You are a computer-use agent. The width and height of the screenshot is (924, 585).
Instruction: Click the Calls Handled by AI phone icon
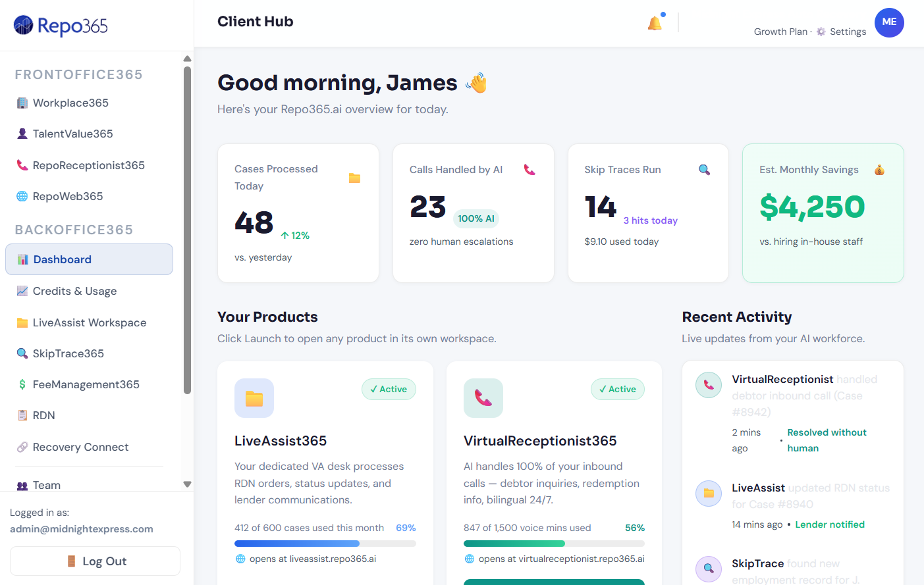tap(529, 170)
